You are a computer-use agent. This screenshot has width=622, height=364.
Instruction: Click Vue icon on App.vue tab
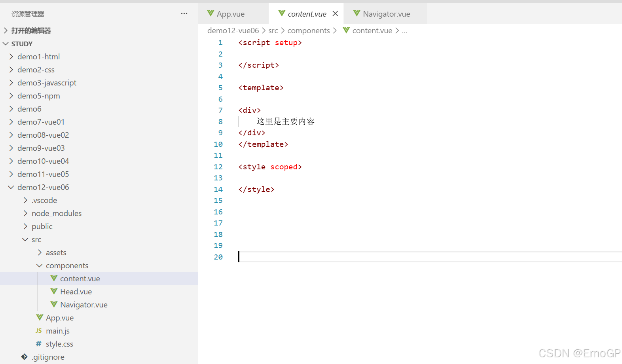[x=210, y=14]
